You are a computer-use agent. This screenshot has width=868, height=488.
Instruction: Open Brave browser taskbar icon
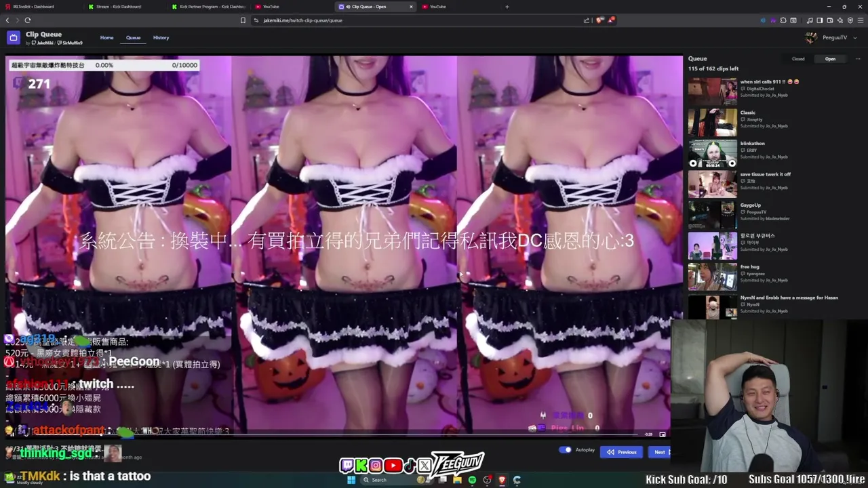(x=502, y=480)
